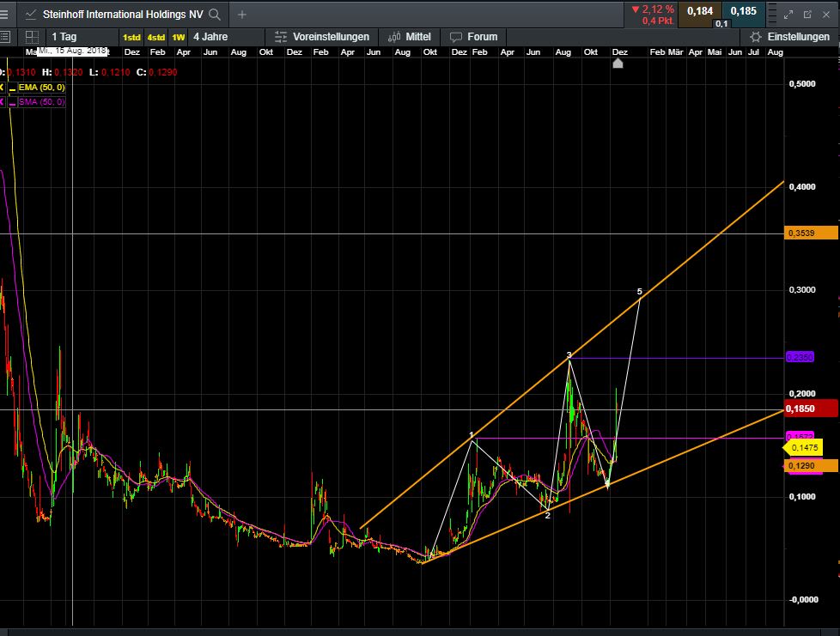
Task: Click the 0,1 spread label
Action: 721,23
